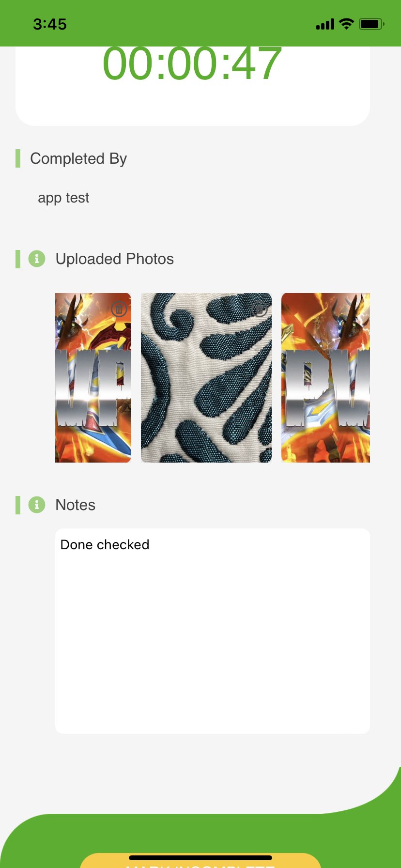Place cursor on 'Done checked' text
The height and width of the screenshot is (868, 401).
tap(105, 544)
